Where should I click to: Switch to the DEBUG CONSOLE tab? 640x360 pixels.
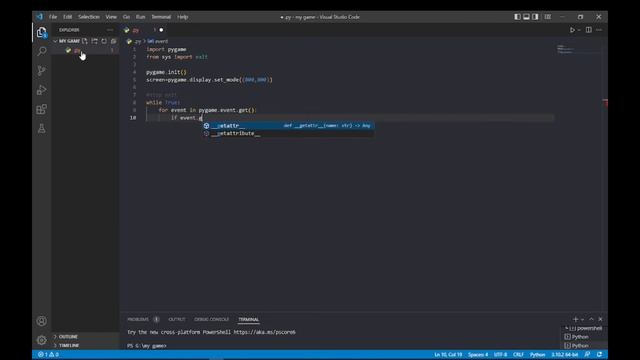211,319
